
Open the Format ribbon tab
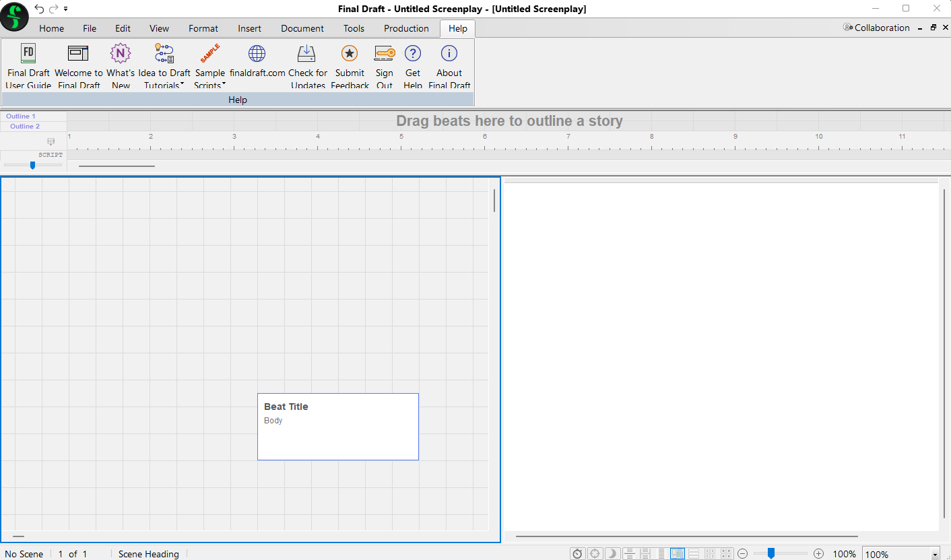pyautogui.click(x=203, y=28)
